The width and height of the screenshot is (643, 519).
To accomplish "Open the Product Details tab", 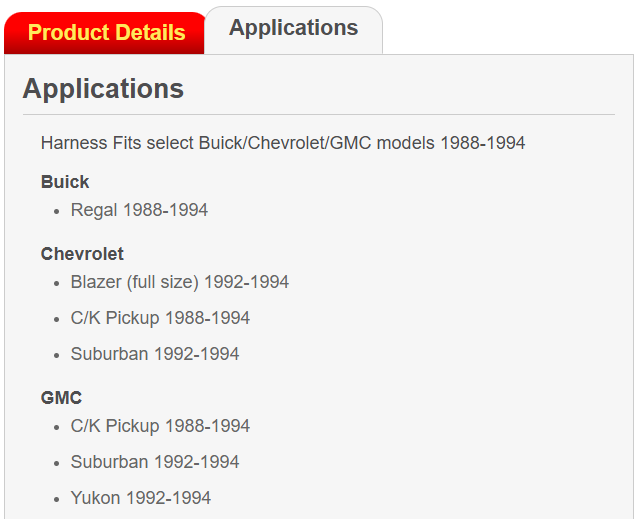I will [x=104, y=33].
